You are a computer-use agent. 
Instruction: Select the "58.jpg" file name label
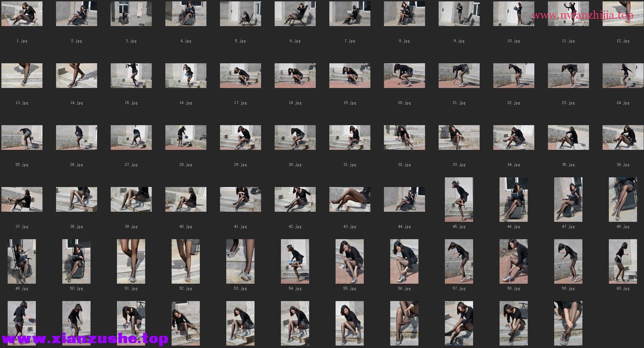point(514,289)
